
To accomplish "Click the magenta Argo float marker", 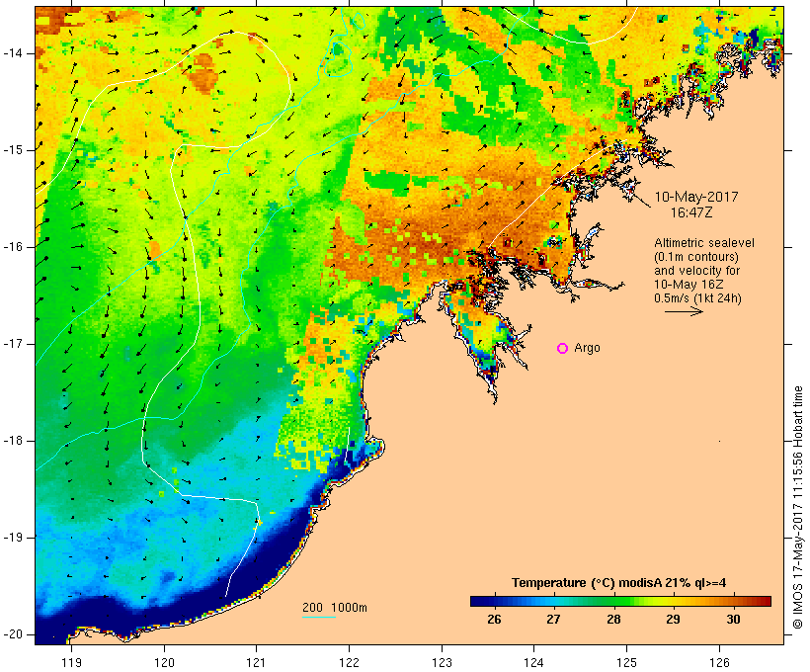I will pyautogui.click(x=563, y=349).
